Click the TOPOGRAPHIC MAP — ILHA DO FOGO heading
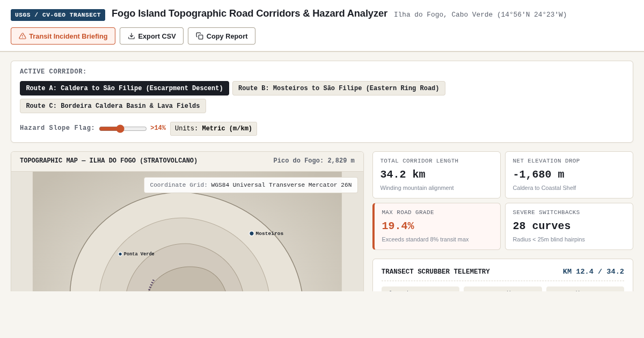 click(x=109, y=161)
